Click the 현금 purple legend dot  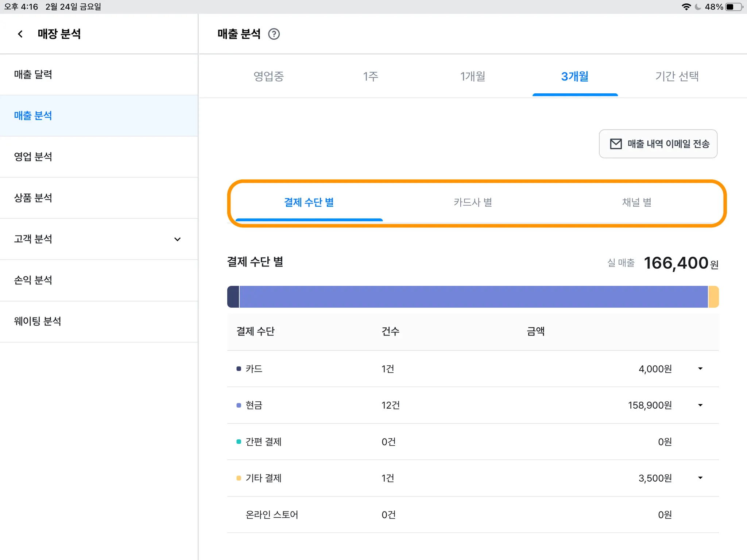coord(239,405)
